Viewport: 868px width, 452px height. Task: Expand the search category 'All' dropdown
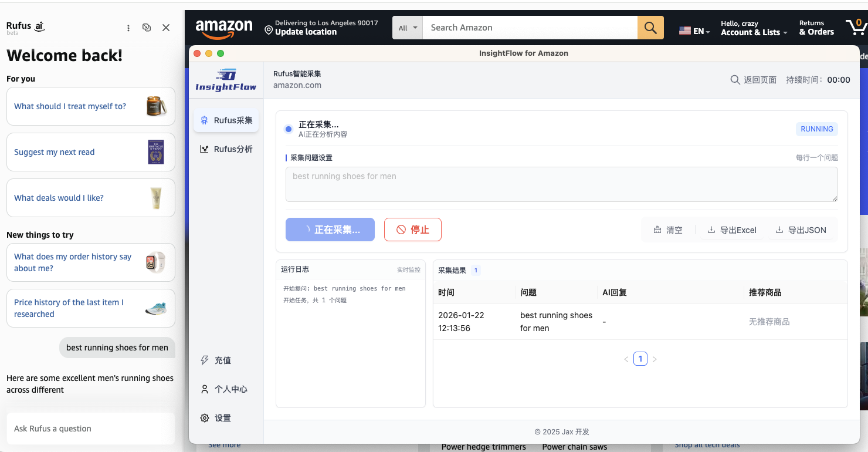pyautogui.click(x=408, y=28)
